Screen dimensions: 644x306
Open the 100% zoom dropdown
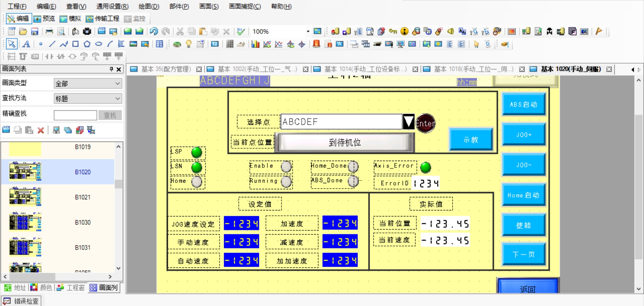308,32
